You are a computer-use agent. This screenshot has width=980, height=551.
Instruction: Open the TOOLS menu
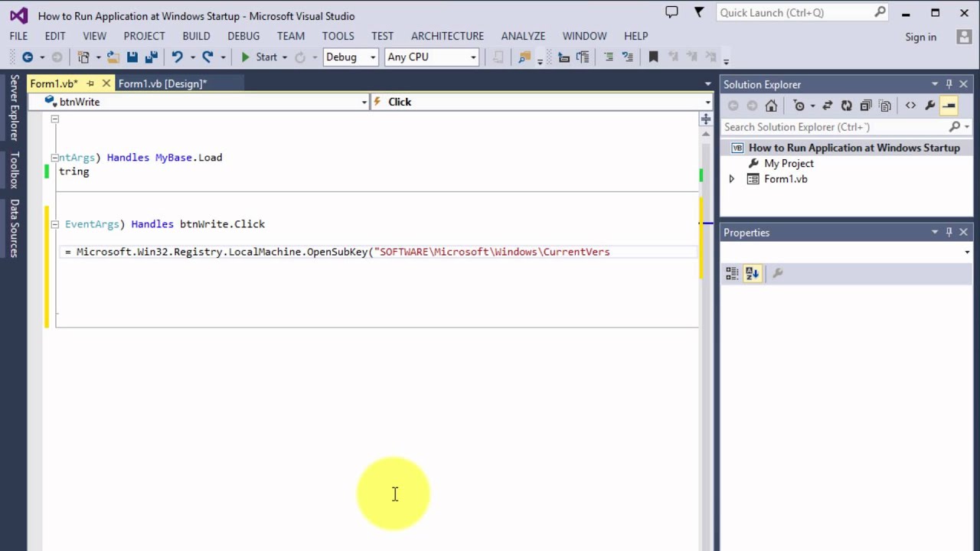coord(338,36)
